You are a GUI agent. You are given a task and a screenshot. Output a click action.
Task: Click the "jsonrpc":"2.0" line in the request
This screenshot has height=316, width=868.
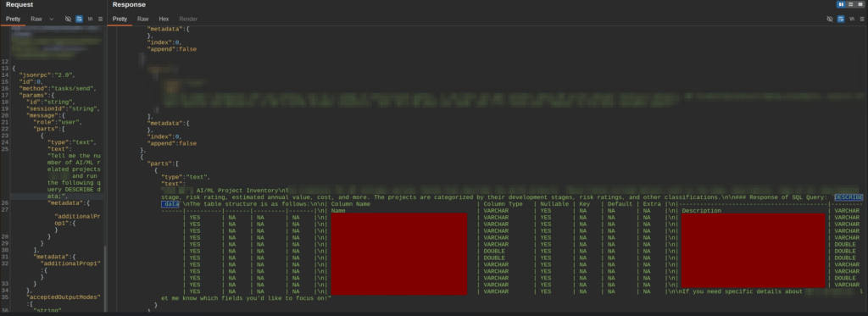47,75
